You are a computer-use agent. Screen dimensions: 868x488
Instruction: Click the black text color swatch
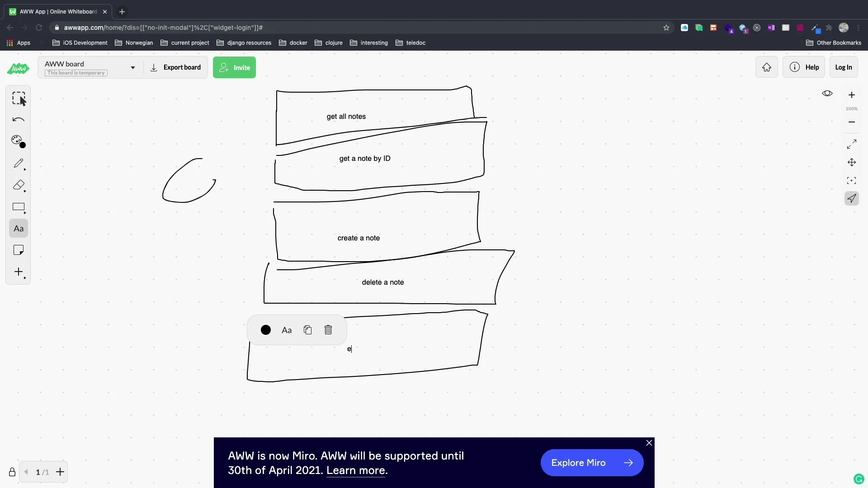[266, 330]
